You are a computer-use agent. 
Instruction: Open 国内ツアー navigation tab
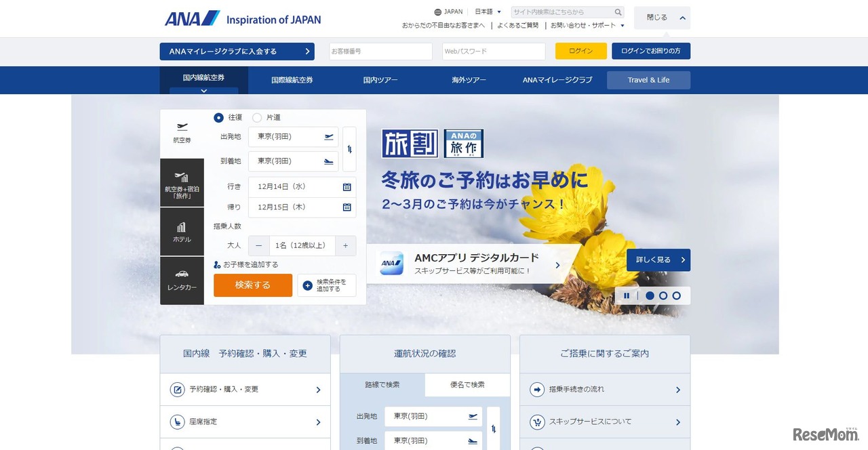click(380, 80)
